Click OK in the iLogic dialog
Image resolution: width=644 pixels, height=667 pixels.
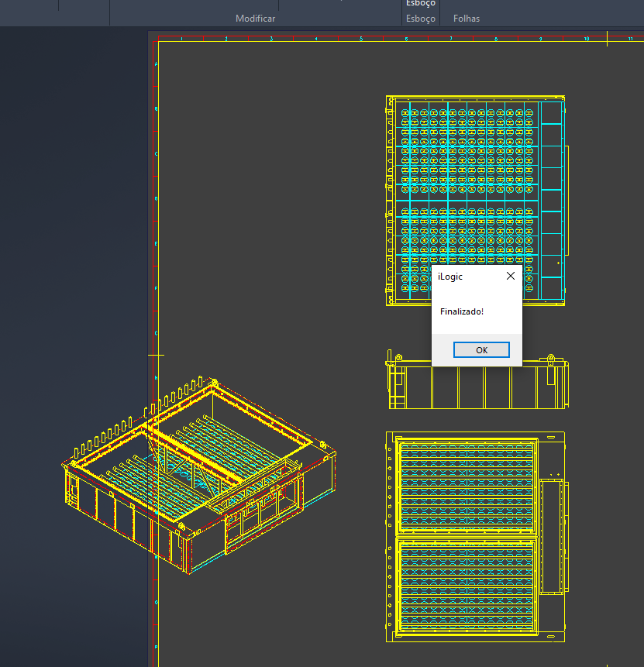tap(481, 350)
